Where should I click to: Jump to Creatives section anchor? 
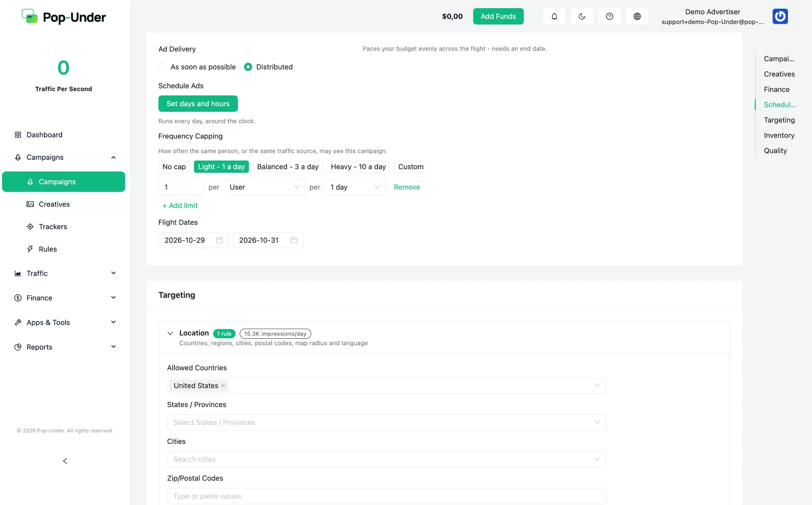[779, 74]
